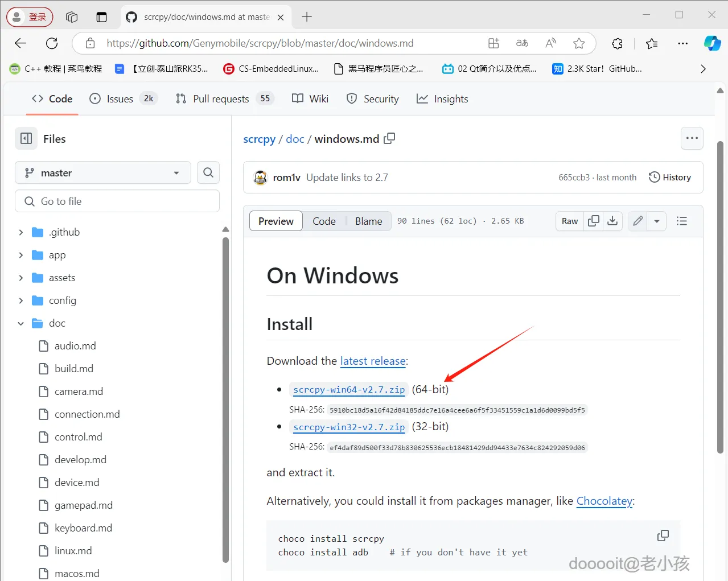
Task: Download the raw file icon
Action: click(612, 221)
